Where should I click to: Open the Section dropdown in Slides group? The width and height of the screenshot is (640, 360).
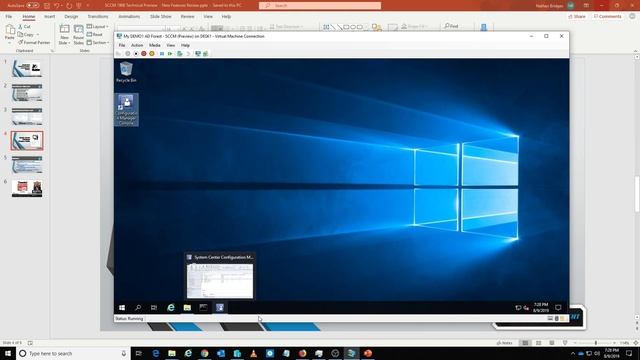98,42
